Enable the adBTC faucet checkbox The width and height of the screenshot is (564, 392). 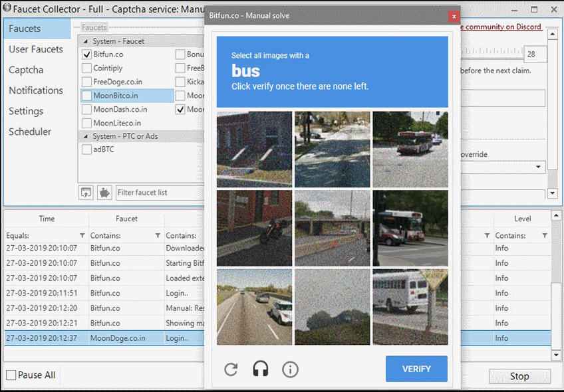tap(86, 149)
